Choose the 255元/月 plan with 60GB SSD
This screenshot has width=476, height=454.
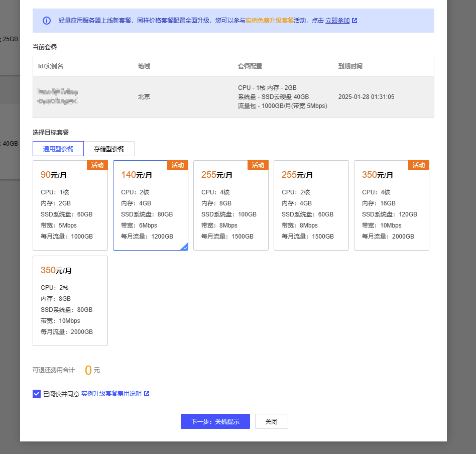[x=311, y=205]
